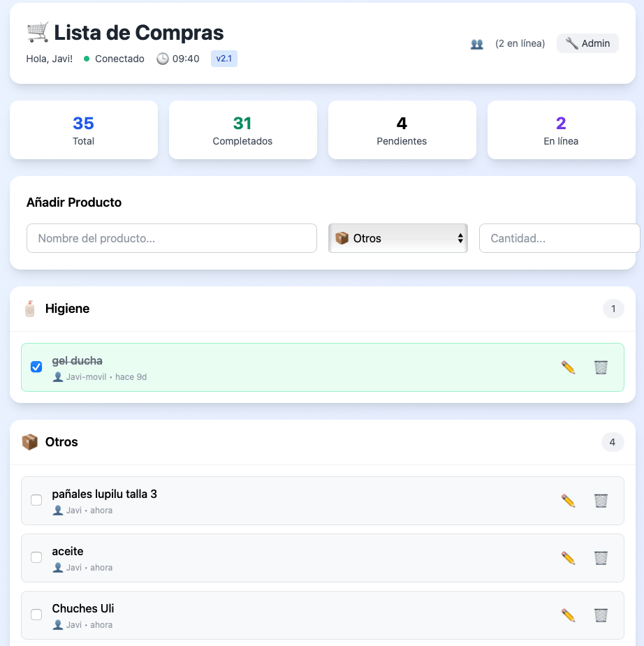
Task: Click the Pendientes stat card
Action: [x=402, y=130]
